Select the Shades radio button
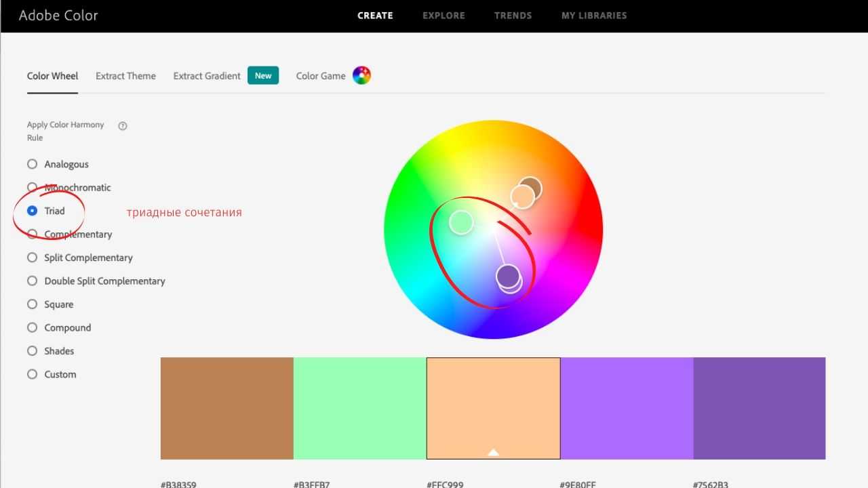 click(32, 351)
